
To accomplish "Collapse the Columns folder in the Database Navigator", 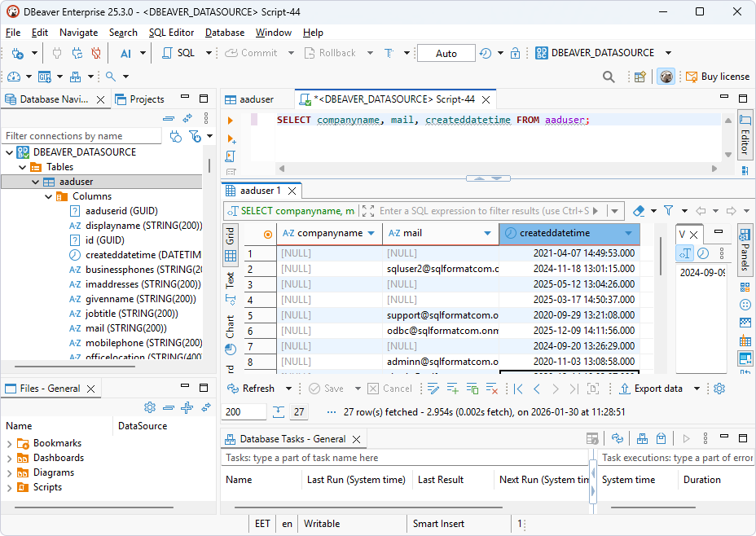I will point(47,196).
